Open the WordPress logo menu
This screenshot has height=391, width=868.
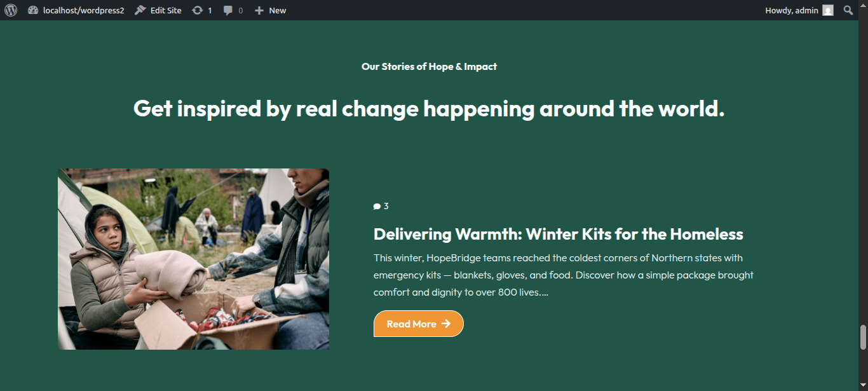11,10
